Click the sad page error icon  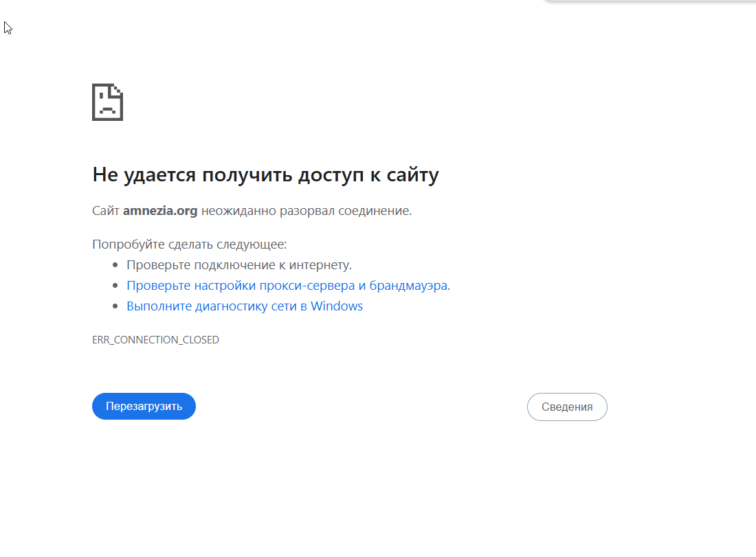point(107,102)
